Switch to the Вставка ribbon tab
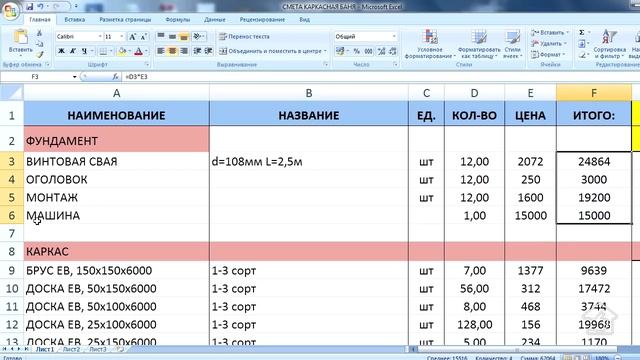 [x=74, y=20]
